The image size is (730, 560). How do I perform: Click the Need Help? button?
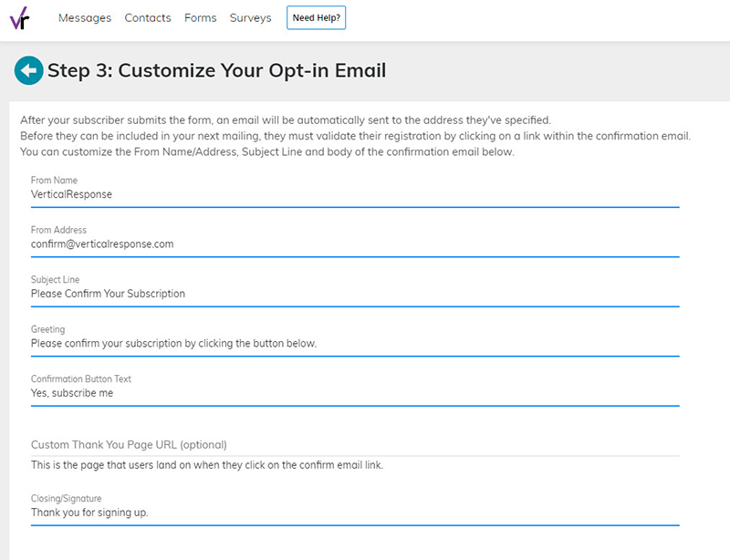tap(316, 17)
